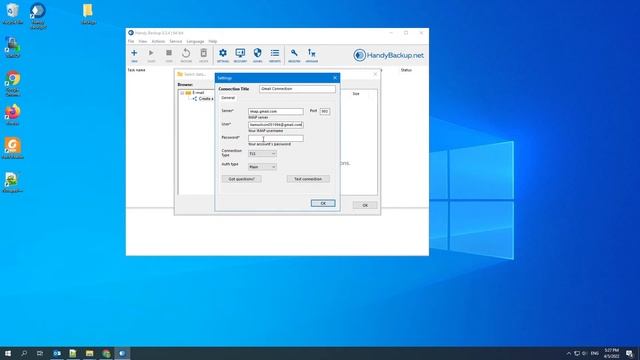Click OK in the Settings dialog
Screen dimensions: 640x360
(x=323, y=203)
